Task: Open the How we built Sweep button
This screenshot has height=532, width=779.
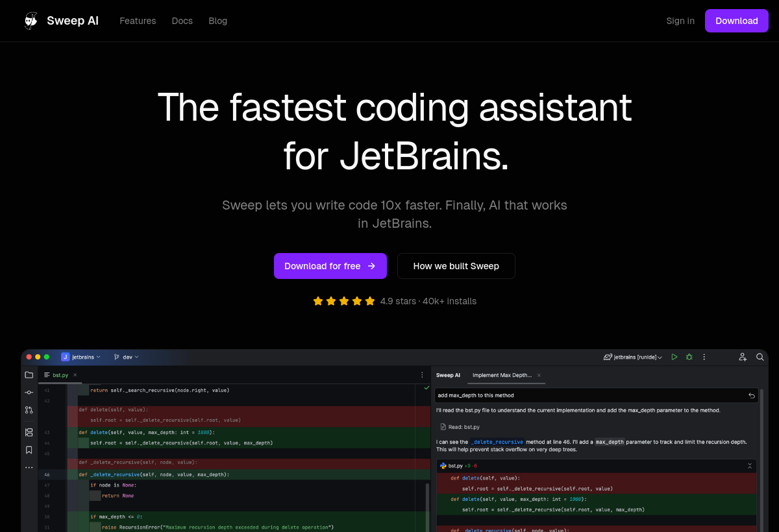Action: [456, 266]
